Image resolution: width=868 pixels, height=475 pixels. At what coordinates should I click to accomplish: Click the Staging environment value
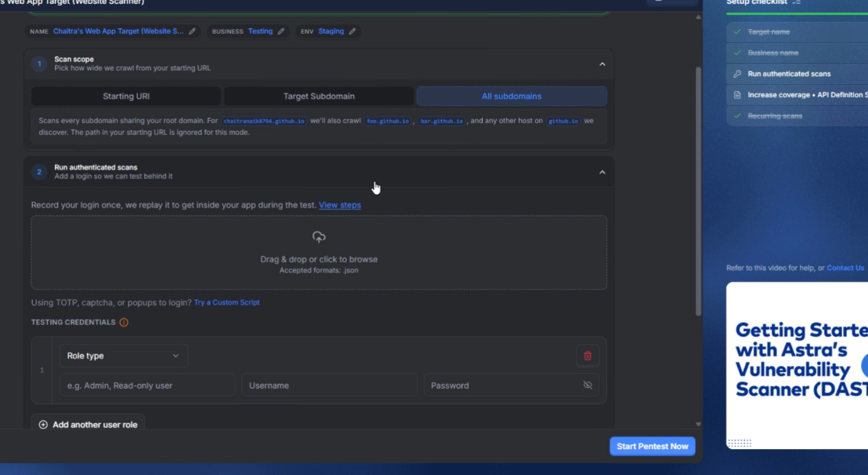click(x=331, y=31)
